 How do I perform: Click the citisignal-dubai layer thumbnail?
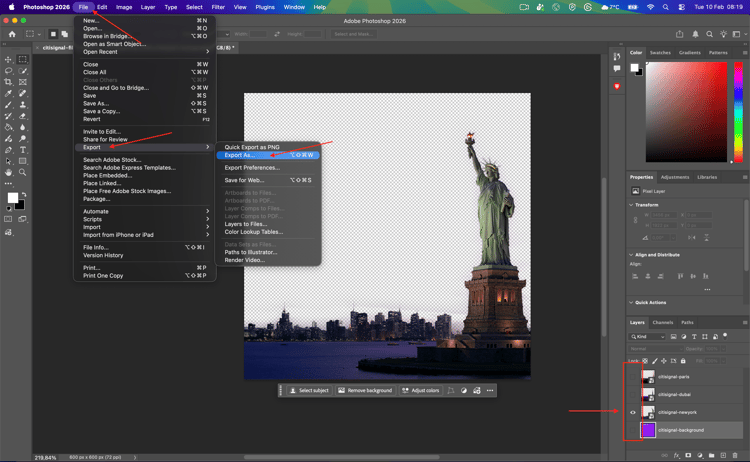click(648, 394)
